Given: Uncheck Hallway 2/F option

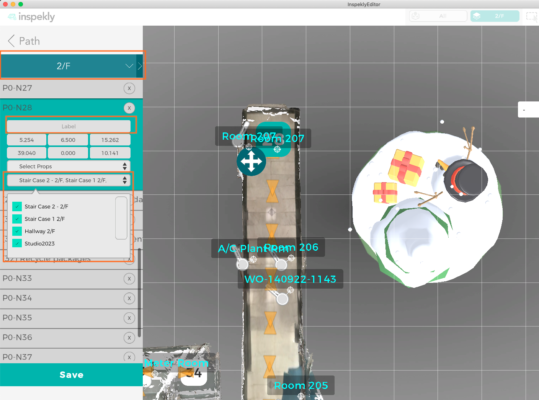Looking at the screenshot, I should pyautogui.click(x=17, y=231).
